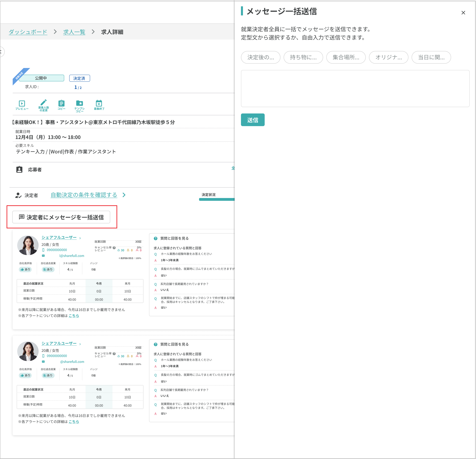Click the コピー clipboard icon
This screenshot has width=476, height=459.
[61, 103]
